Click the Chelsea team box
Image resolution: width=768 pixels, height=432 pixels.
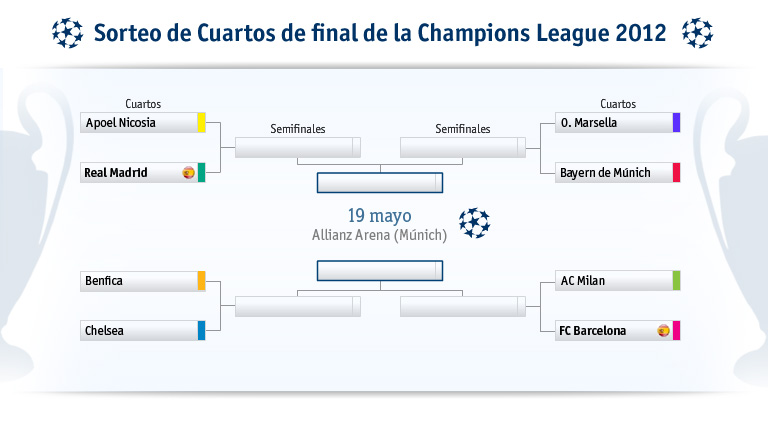[x=138, y=331]
